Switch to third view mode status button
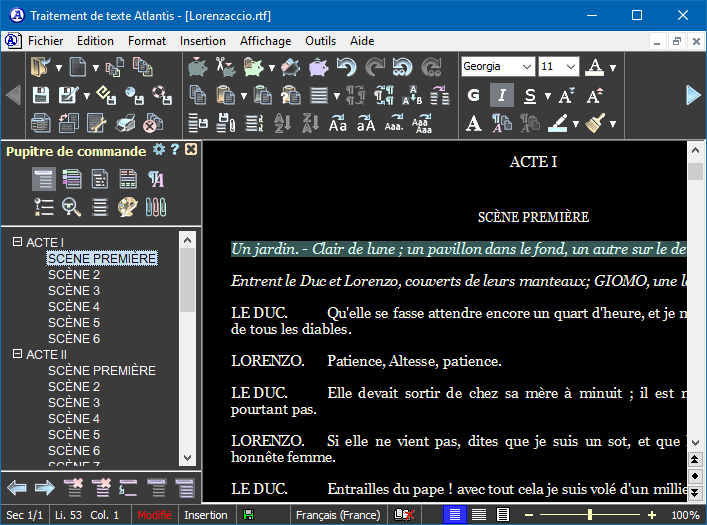 (503, 515)
